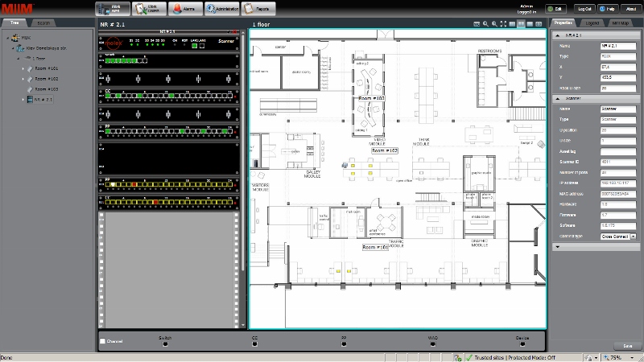Image resolution: width=644 pixels, height=362 pixels.
Task: Click the MUK organization icon in tree
Action: pyautogui.click(x=15, y=38)
